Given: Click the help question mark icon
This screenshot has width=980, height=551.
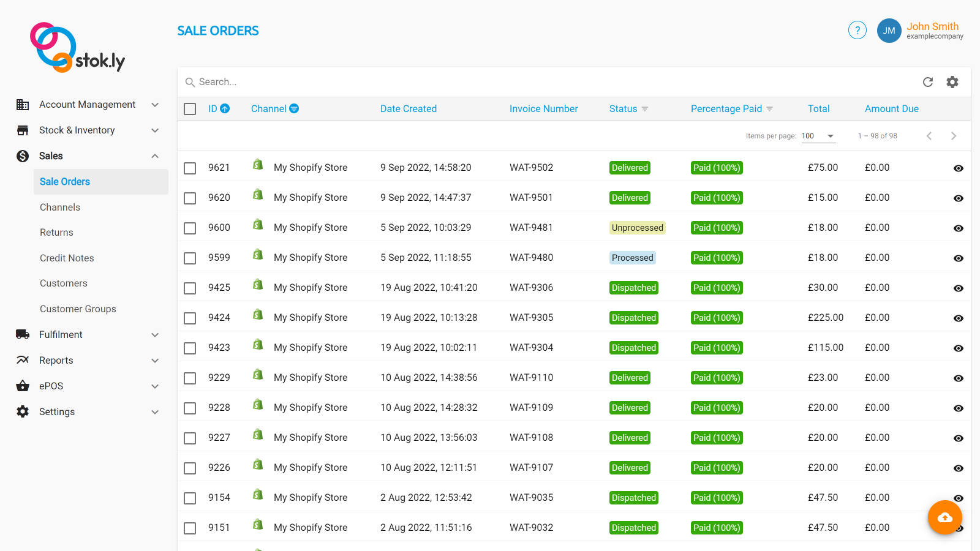Looking at the screenshot, I should (858, 30).
